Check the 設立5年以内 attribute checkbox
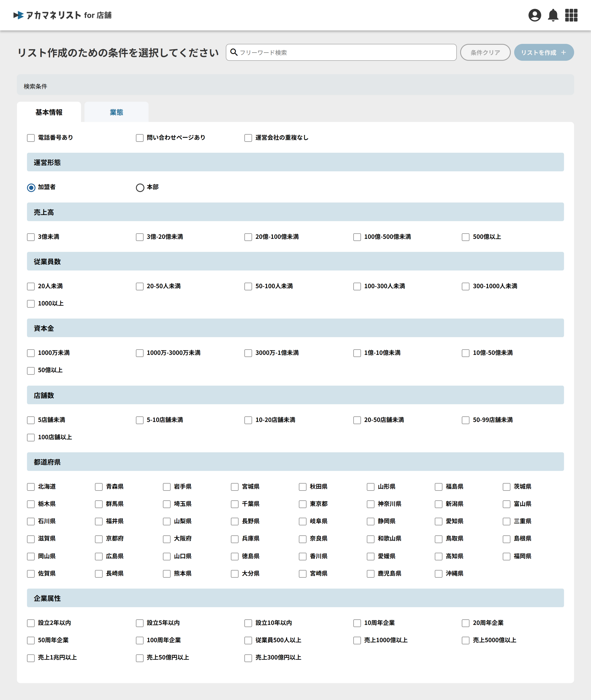The width and height of the screenshot is (591, 700). (x=140, y=623)
